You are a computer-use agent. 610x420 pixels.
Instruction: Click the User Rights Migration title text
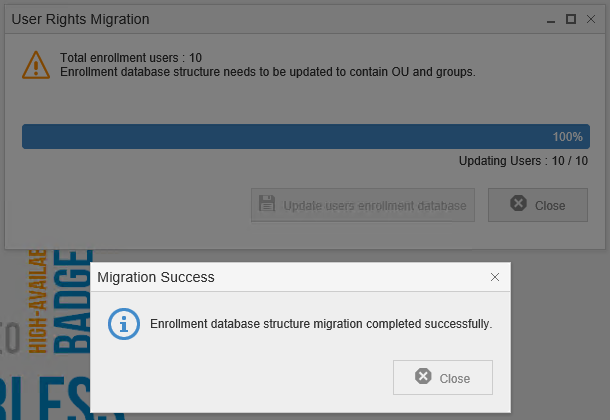tap(80, 19)
